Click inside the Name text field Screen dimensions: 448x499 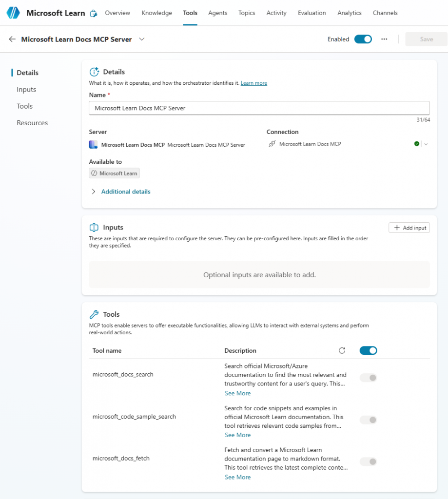point(259,108)
